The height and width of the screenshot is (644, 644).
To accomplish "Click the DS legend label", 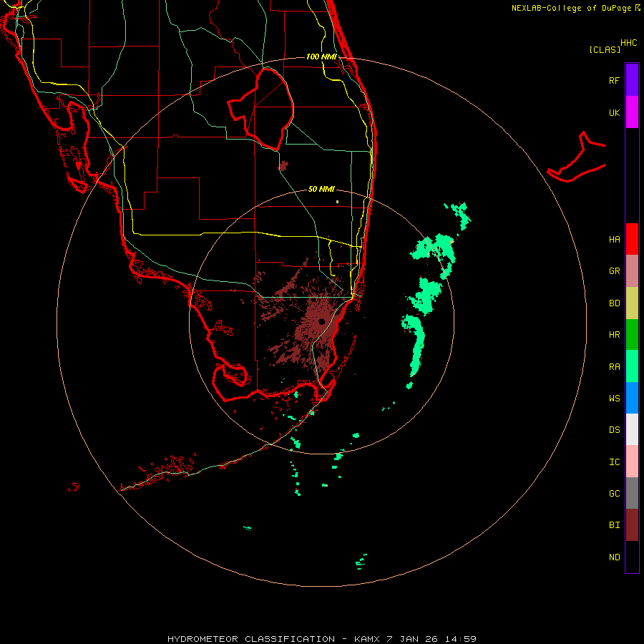I will tap(615, 430).
